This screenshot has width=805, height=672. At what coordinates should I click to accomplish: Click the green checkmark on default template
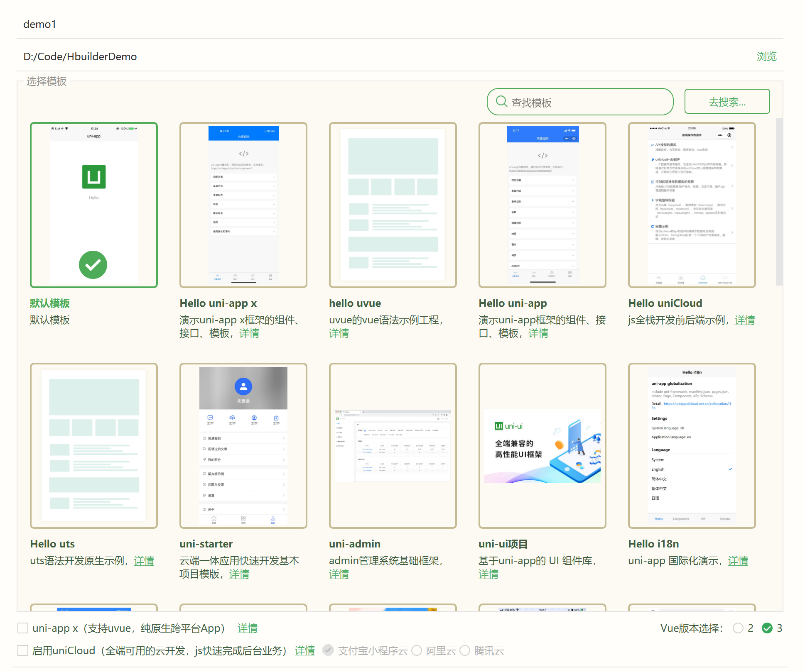coord(93,265)
